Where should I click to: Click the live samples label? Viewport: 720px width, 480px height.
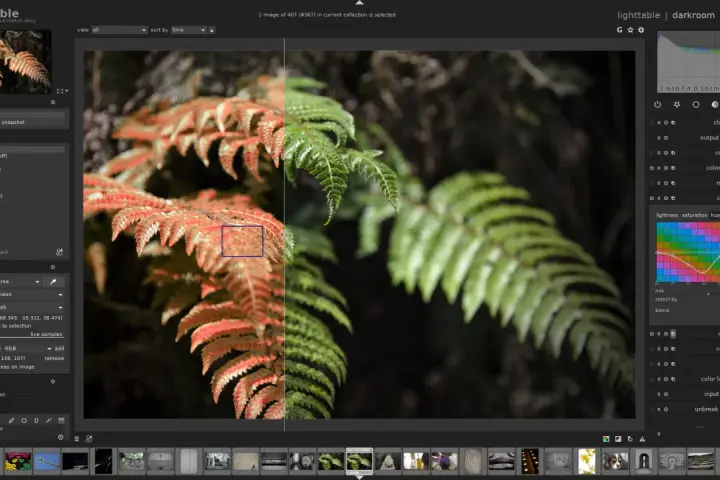[x=46, y=334]
